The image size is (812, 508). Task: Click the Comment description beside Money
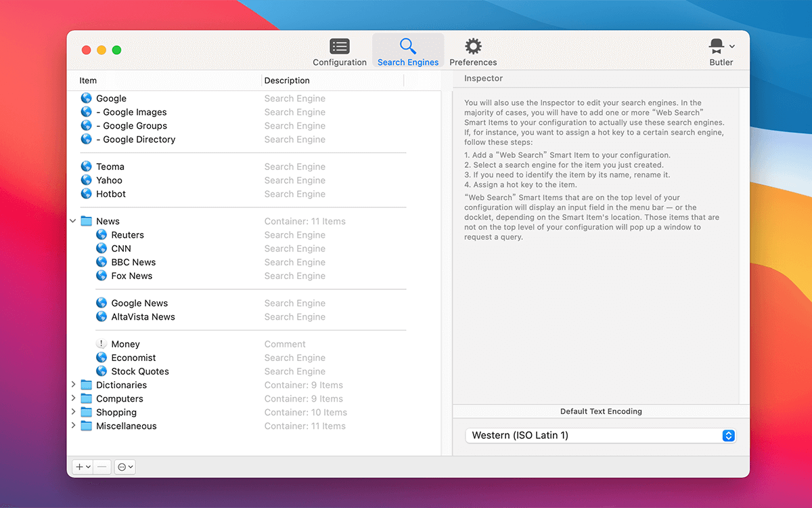(x=285, y=344)
